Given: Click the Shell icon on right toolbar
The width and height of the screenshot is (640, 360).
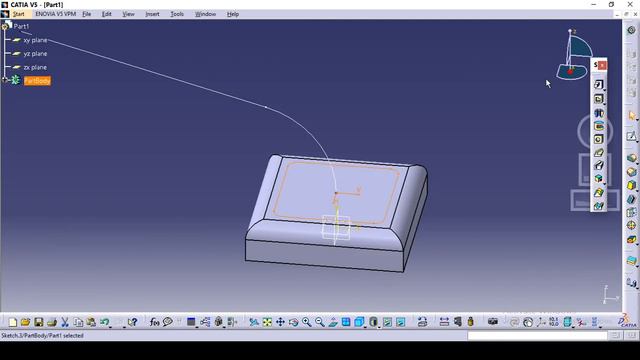Looking at the screenshot, I should 631,199.
